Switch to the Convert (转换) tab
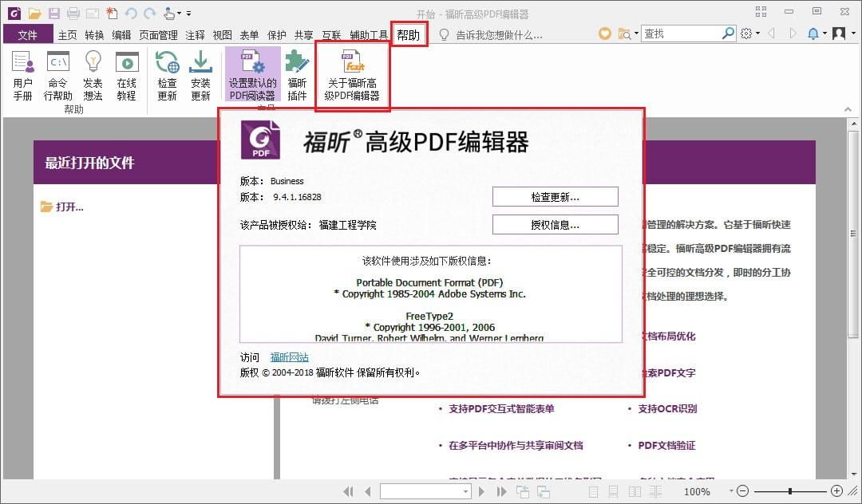The height and width of the screenshot is (504, 862). tap(94, 35)
